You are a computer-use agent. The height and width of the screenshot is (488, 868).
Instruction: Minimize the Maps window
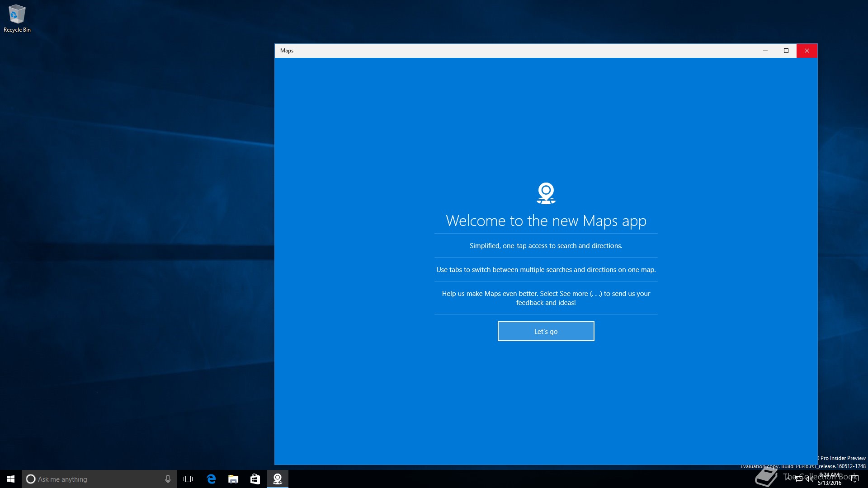click(765, 51)
